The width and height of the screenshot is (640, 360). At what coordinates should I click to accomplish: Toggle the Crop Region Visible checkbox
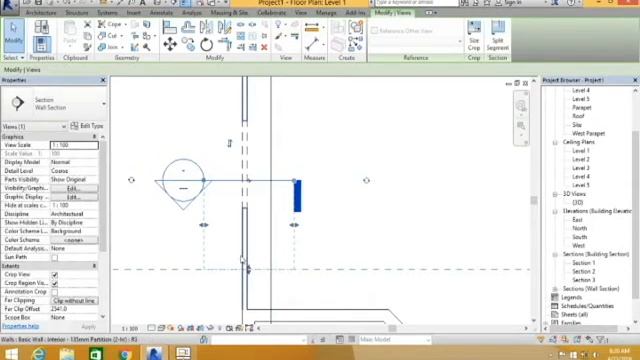54,283
